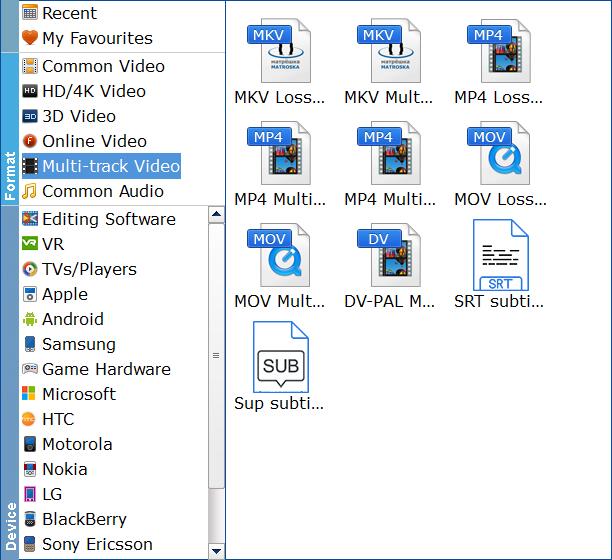Open the LG device category
Viewport: 612px width, 560px height.
(x=42, y=494)
